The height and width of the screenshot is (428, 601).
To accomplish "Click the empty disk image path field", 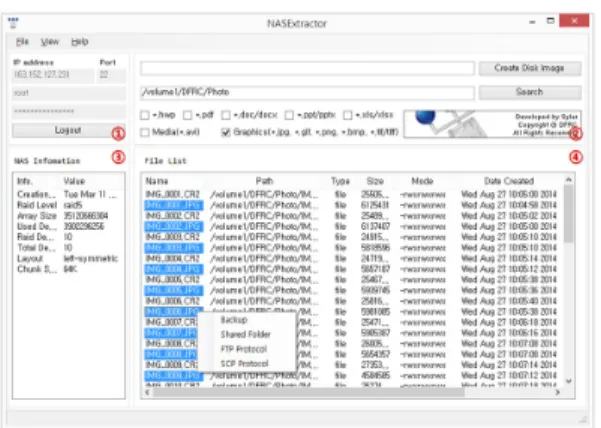I will pyautogui.click(x=307, y=68).
